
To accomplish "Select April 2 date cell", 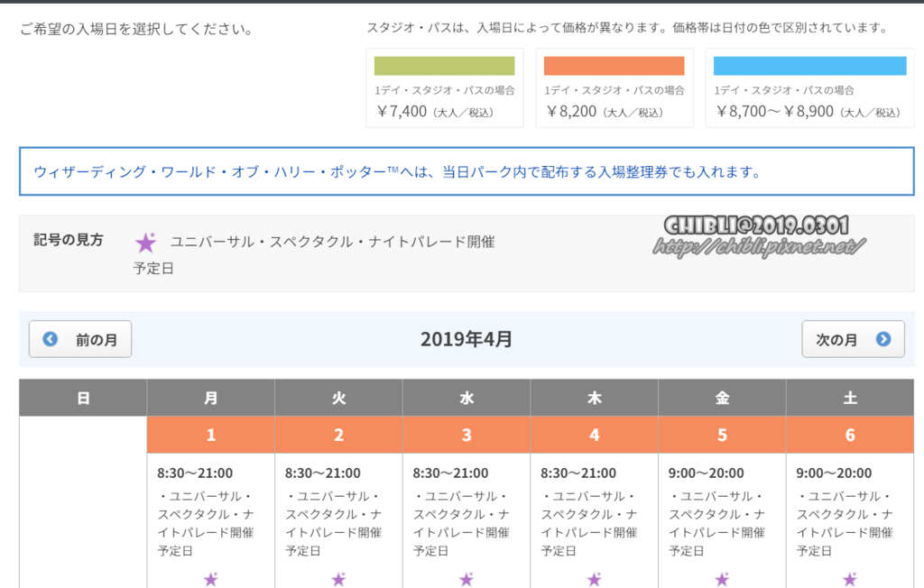I will click(339, 435).
